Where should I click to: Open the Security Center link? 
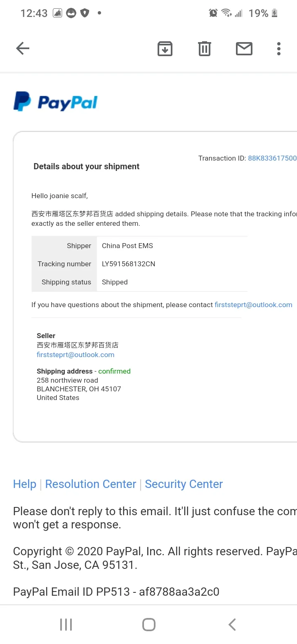(x=184, y=484)
